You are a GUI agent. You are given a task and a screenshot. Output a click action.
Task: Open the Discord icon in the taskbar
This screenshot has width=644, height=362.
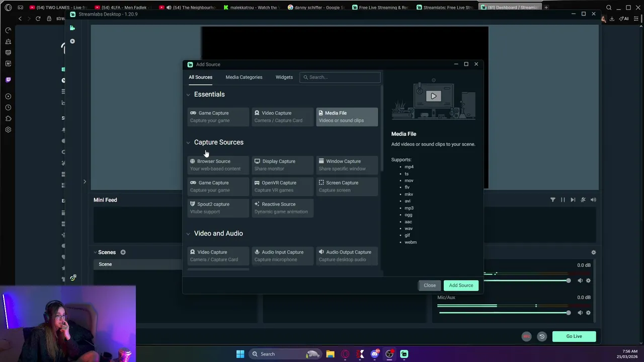[x=374, y=354]
